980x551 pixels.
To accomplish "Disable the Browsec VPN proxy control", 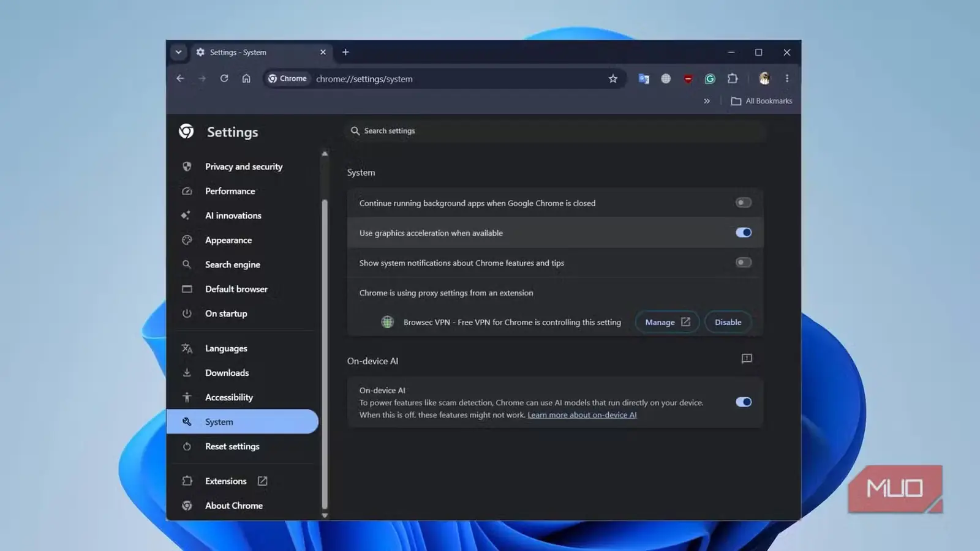I will coord(728,322).
